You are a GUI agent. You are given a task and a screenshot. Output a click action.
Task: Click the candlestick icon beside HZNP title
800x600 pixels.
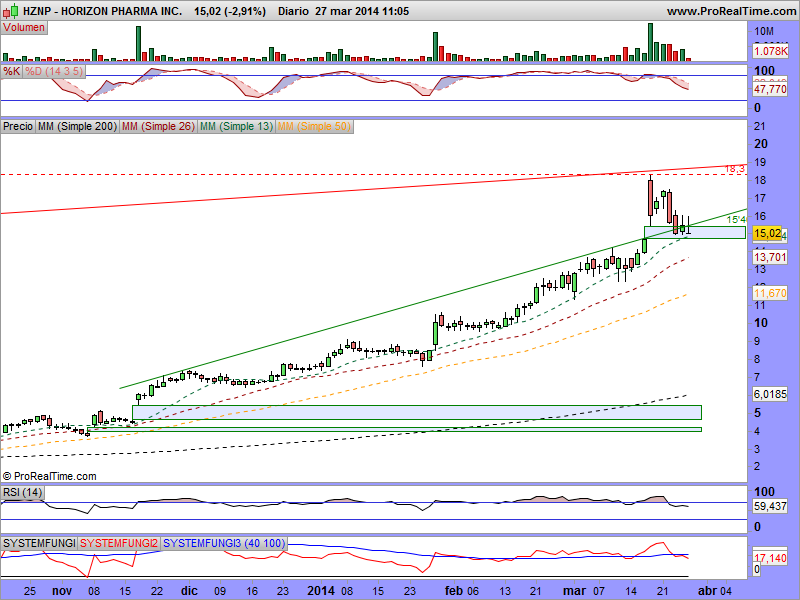pos(11,10)
